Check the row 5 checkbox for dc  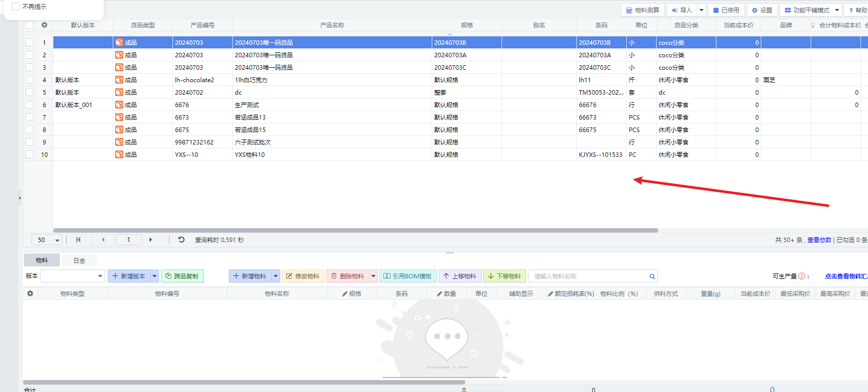pyautogui.click(x=29, y=92)
